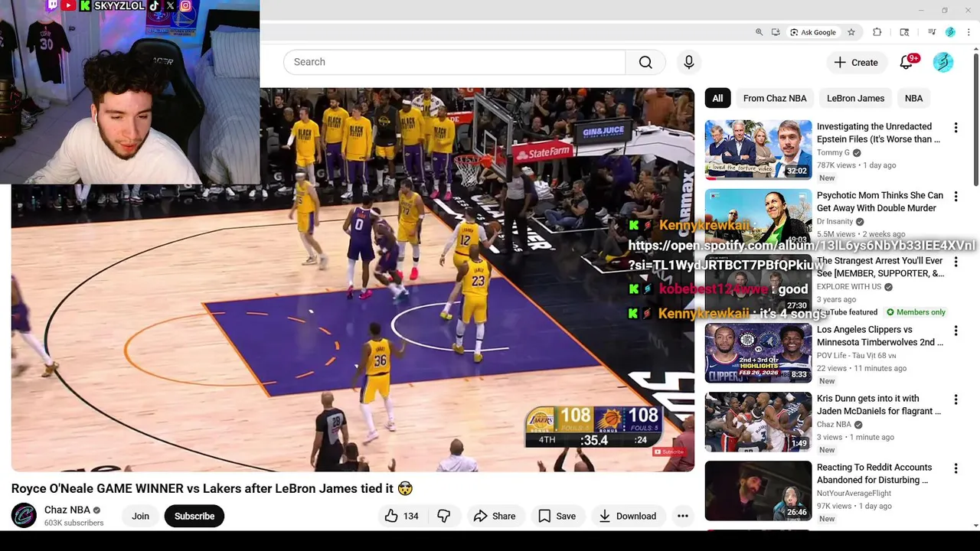Image resolution: width=980 pixels, height=551 pixels.
Task: Open the Investigating the Unredacted Epstein Files title
Action: 878,132
